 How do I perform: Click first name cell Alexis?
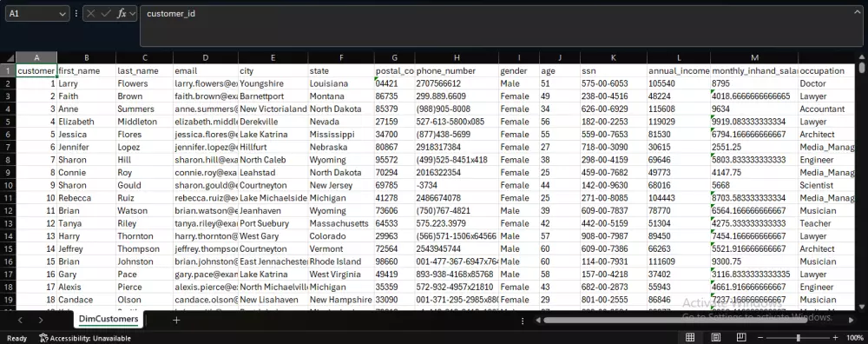point(86,288)
